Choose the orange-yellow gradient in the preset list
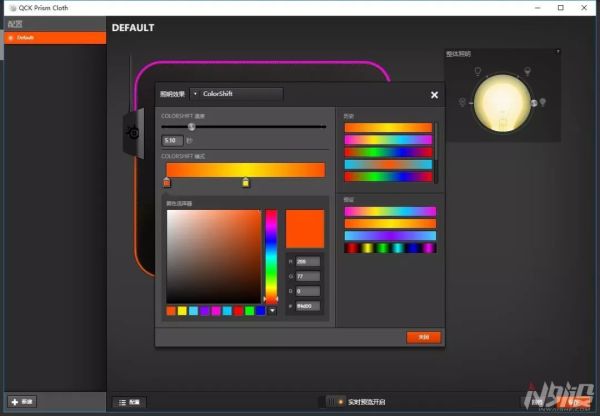Image resolution: width=600 pixels, height=416 pixels. coord(388,127)
